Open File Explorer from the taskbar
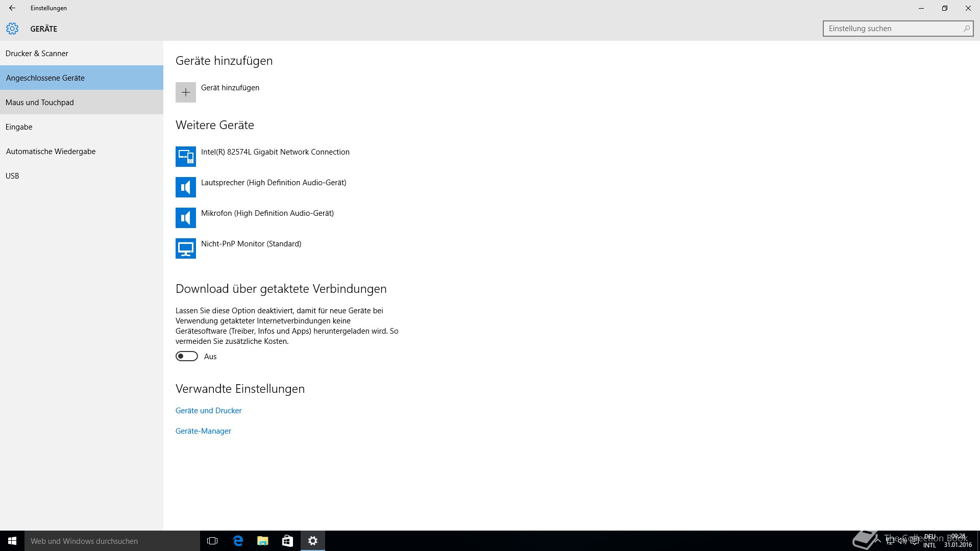This screenshot has width=980, height=551. (x=262, y=541)
